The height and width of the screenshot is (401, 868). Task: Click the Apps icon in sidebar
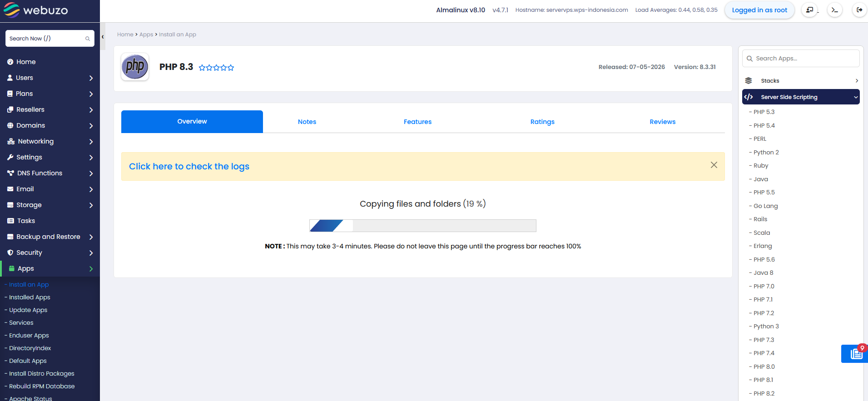12,268
